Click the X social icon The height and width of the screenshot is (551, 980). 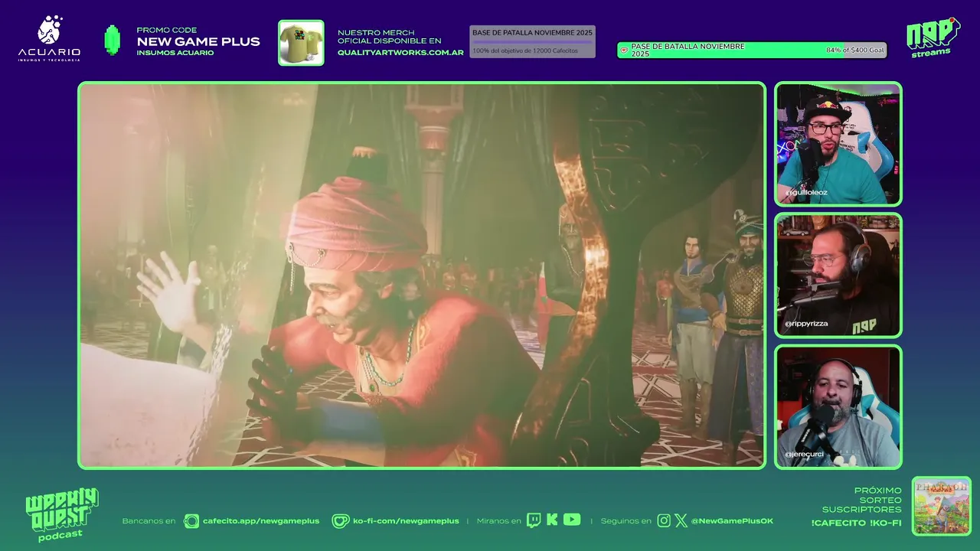pos(681,520)
